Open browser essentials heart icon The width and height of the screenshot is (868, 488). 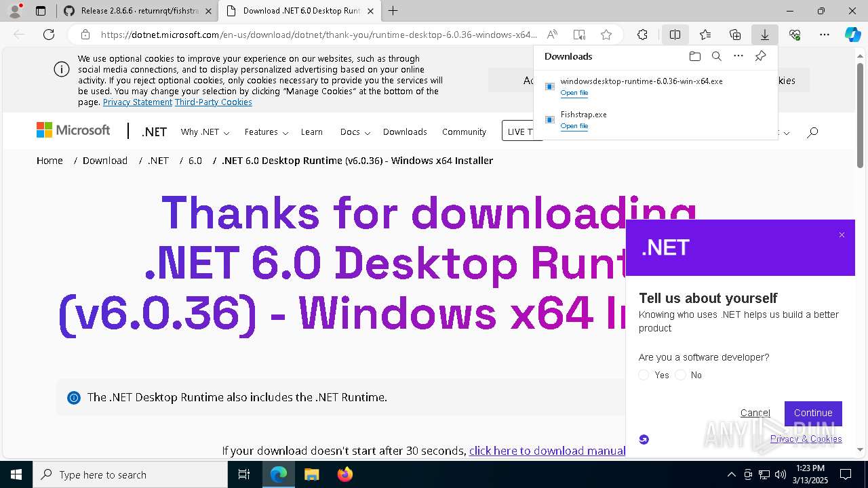(795, 35)
